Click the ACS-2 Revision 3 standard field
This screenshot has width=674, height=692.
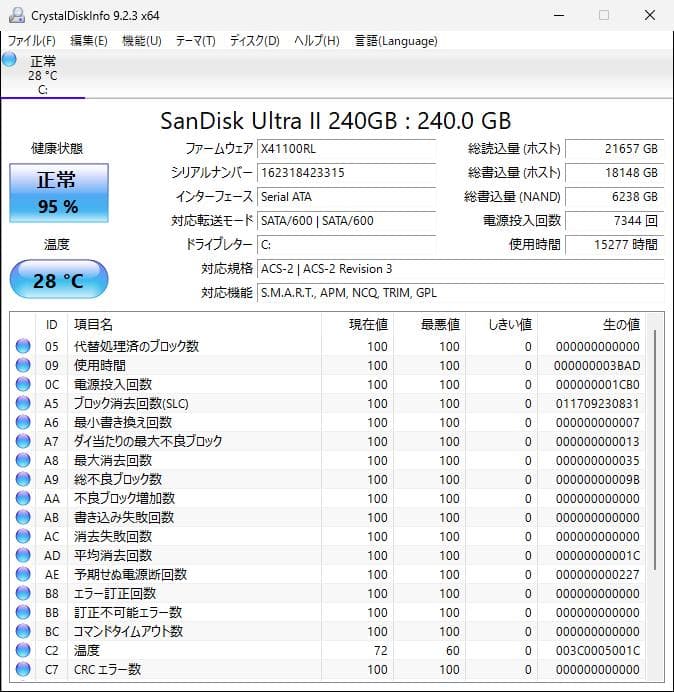click(460, 268)
